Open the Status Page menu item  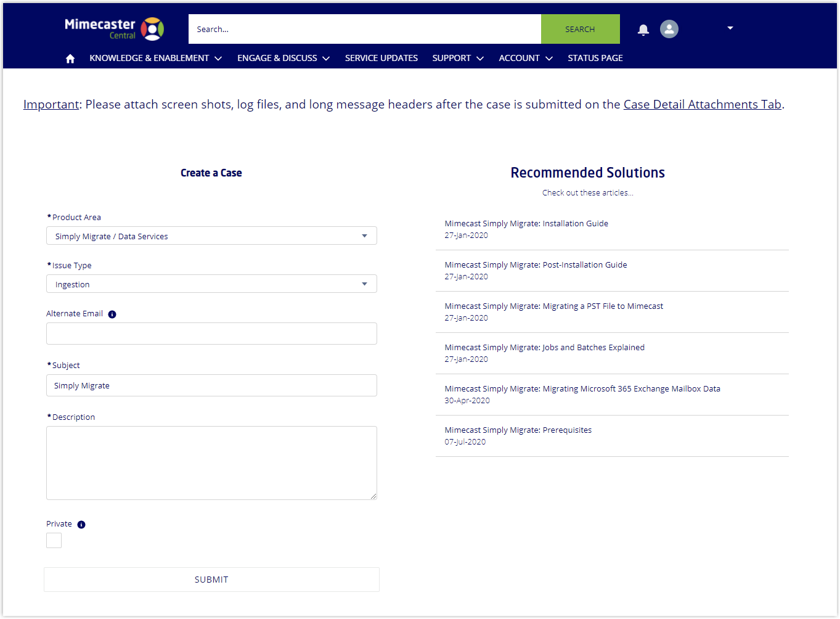tap(595, 59)
